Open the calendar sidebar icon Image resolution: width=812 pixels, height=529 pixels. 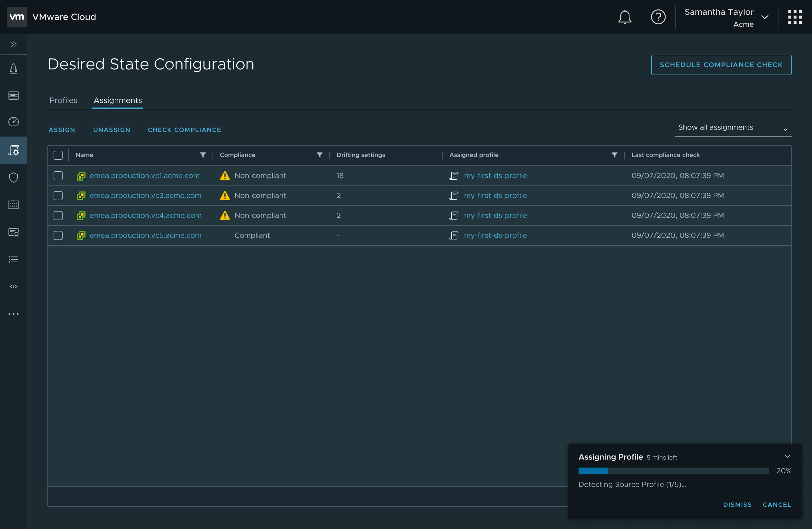(x=13, y=204)
